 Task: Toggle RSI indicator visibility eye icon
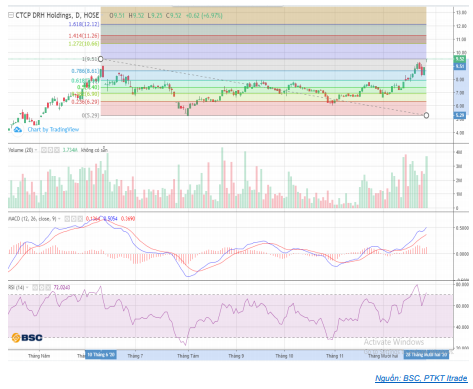(x=35, y=287)
